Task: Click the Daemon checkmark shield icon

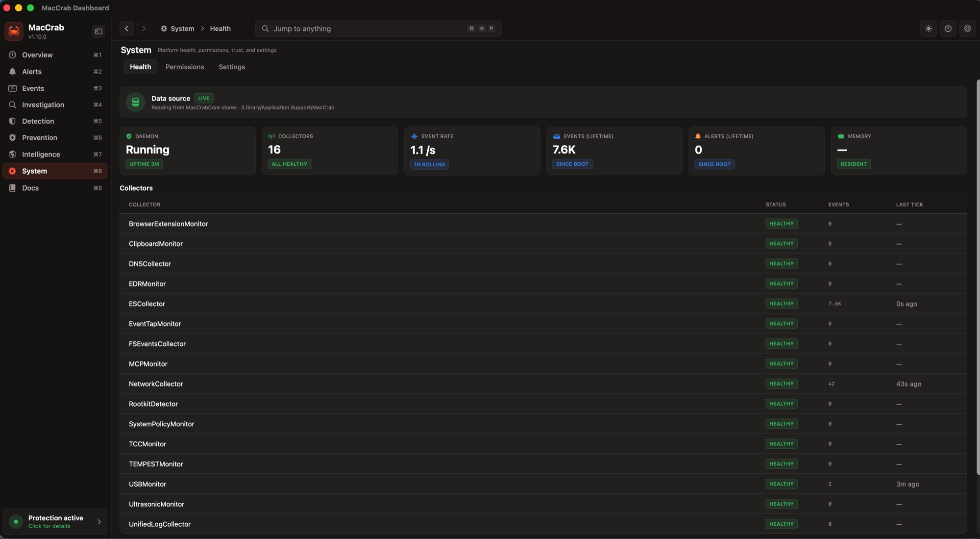Action: pyautogui.click(x=129, y=136)
